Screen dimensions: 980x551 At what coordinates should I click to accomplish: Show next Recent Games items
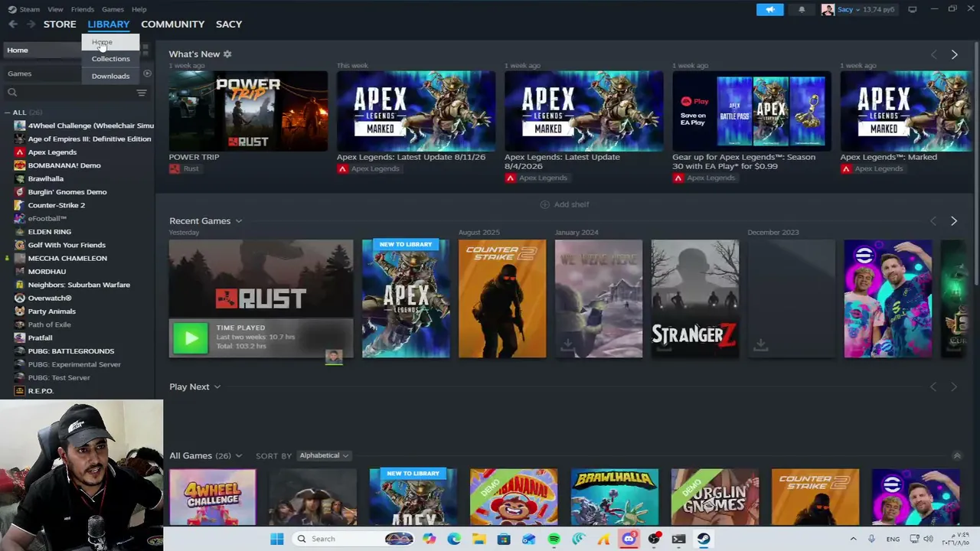pyautogui.click(x=954, y=221)
